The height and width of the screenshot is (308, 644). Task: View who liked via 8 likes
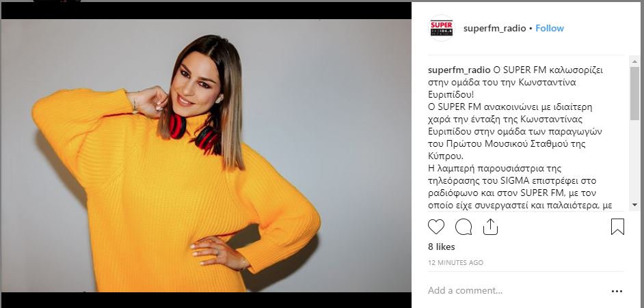click(442, 247)
